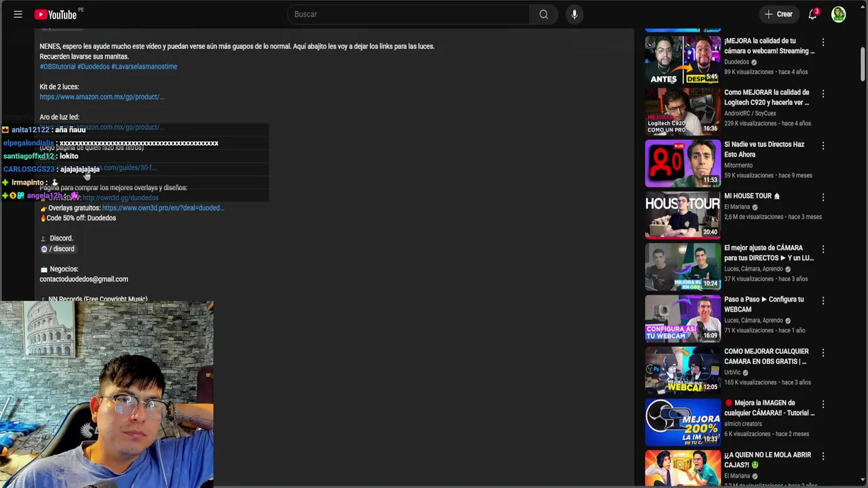
Task: Open the Crear create menu
Action: pos(778,14)
